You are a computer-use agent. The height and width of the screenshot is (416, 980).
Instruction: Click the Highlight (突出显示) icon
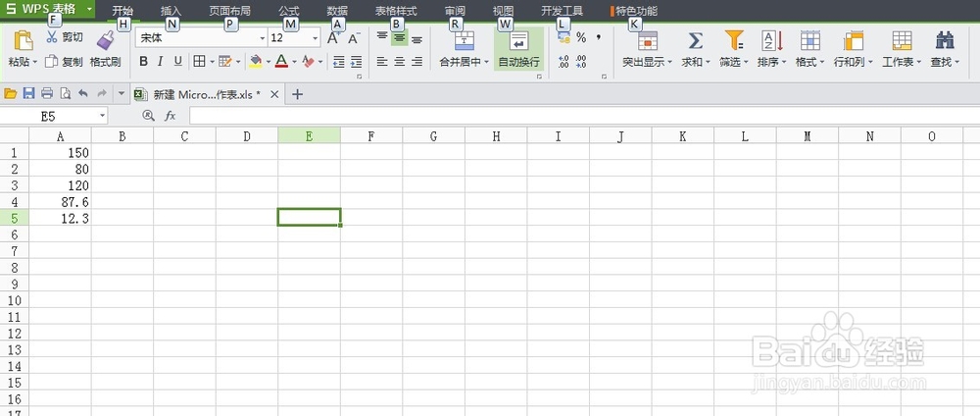(x=647, y=41)
